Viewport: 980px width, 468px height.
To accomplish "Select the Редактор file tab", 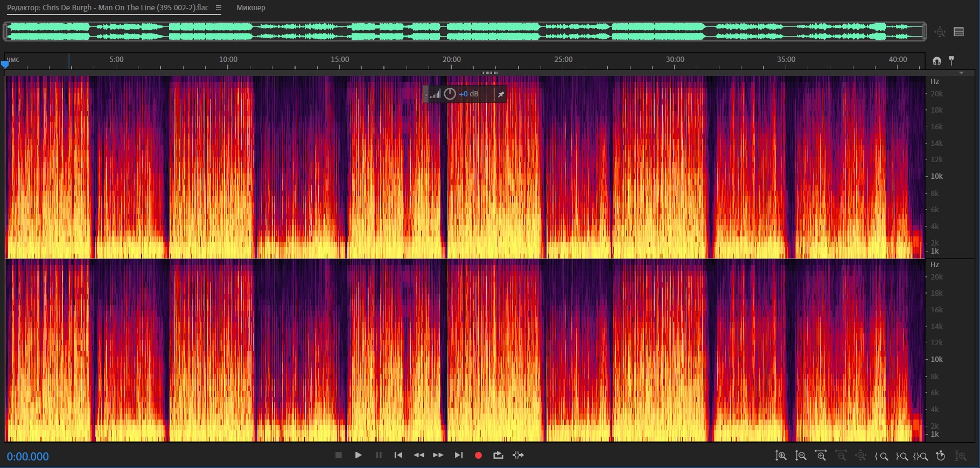I will (x=108, y=8).
